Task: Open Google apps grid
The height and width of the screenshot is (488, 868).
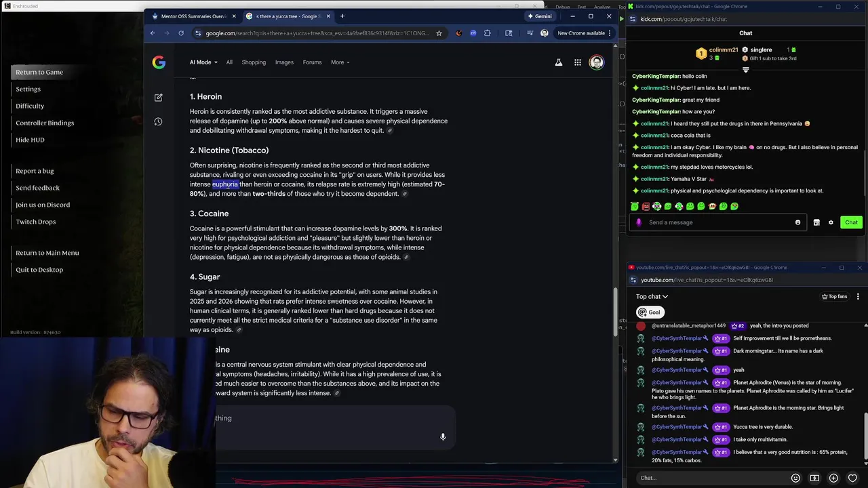Action: [x=578, y=62]
